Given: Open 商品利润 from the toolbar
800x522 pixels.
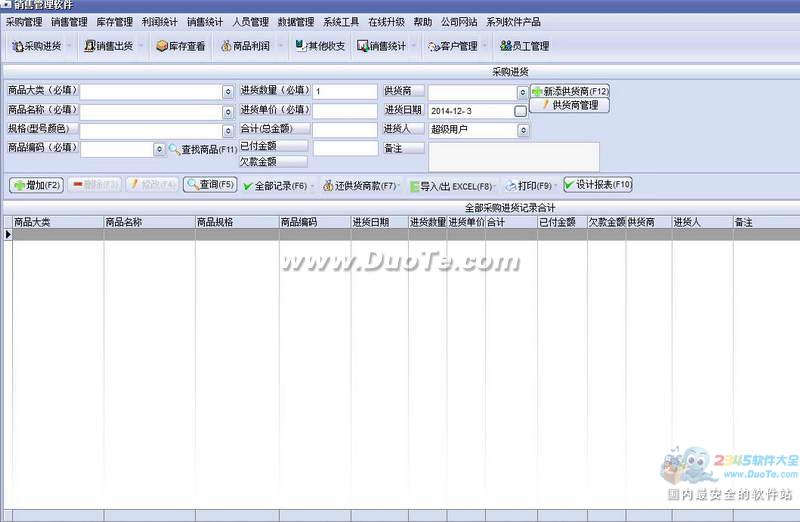Looking at the screenshot, I should tap(246, 46).
